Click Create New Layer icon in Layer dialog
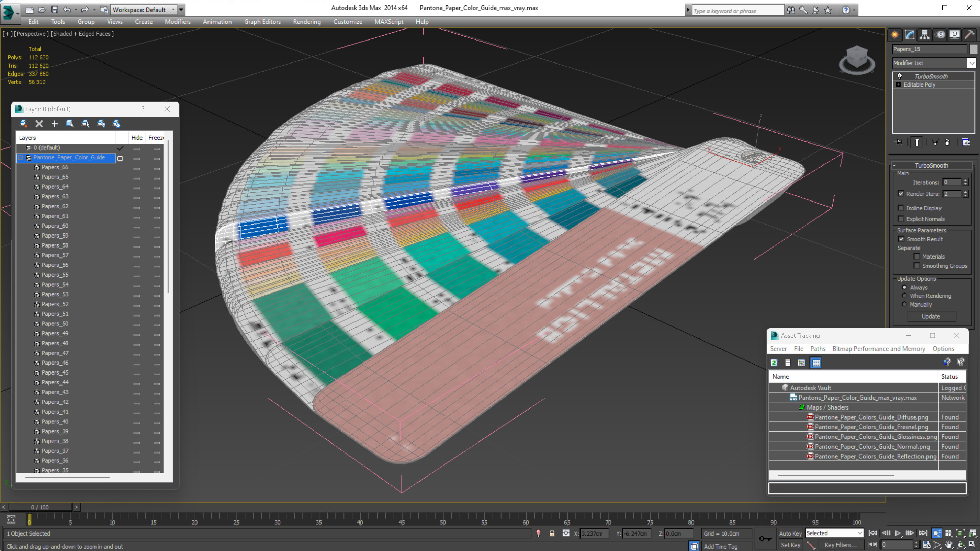980x551 pixels. point(23,124)
